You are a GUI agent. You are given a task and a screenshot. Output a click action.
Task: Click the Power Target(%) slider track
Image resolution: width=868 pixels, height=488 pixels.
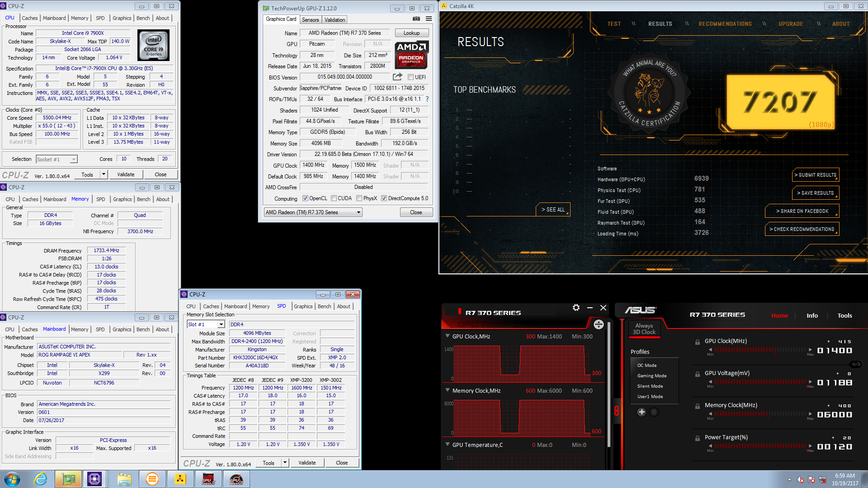pos(760,446)
